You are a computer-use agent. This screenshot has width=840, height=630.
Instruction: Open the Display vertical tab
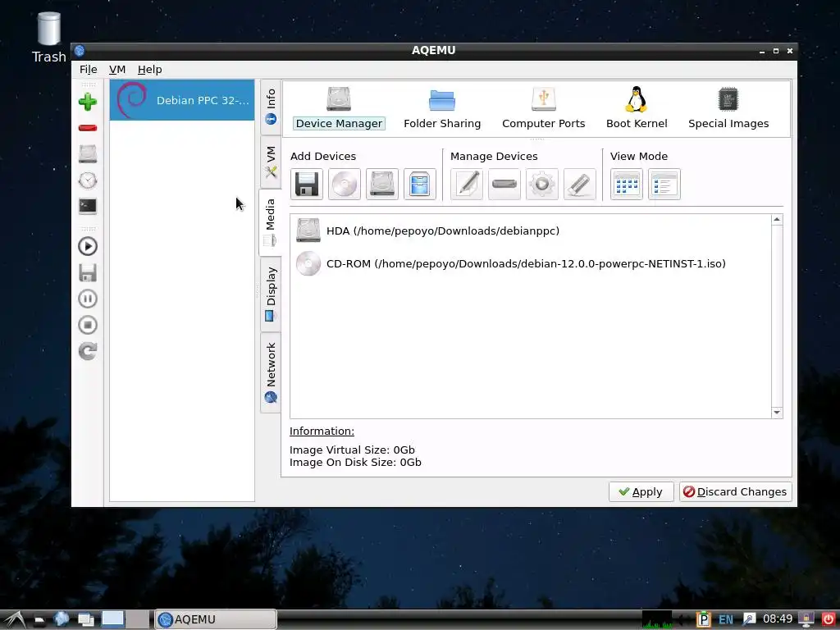click(271, 294)
